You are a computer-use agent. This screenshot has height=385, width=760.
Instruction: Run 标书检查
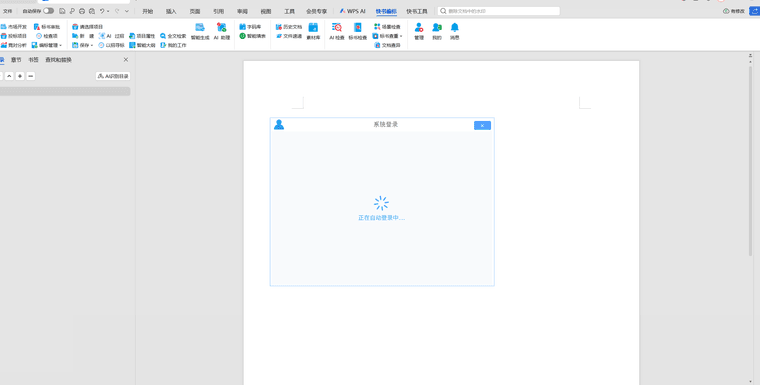pos(357,32)
